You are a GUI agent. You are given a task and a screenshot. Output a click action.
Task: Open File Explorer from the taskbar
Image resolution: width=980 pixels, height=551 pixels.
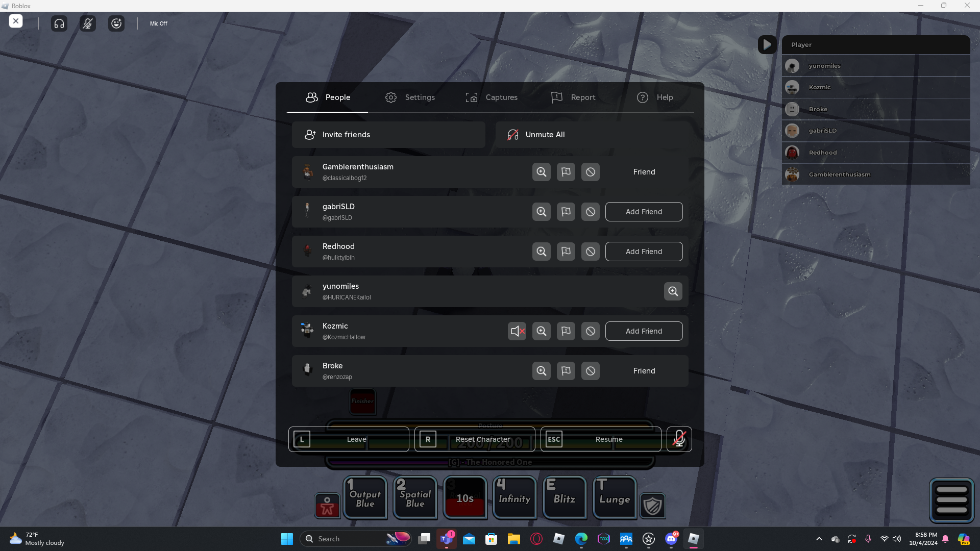513,539
